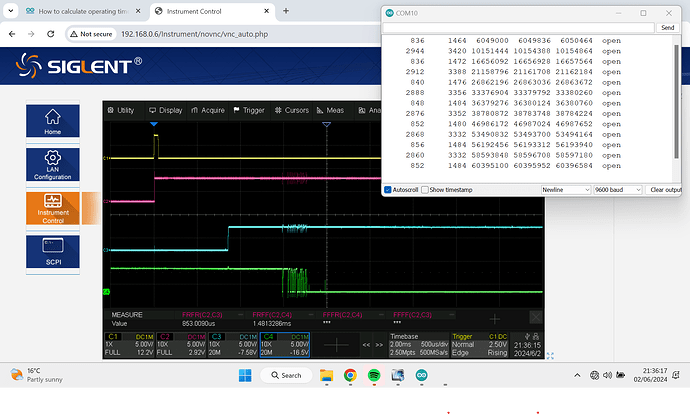Click the C4 channel level indicator on left edge

pyautogui.click(x=106, y=292)
